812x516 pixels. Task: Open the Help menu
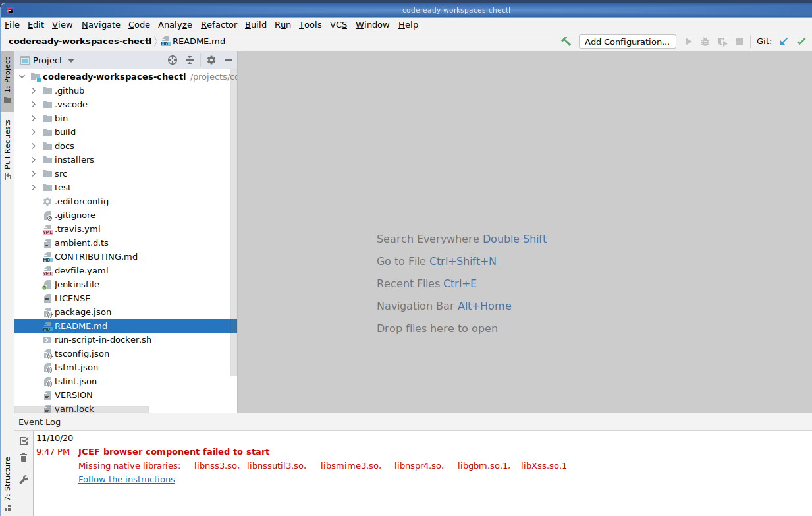[408, 24]
